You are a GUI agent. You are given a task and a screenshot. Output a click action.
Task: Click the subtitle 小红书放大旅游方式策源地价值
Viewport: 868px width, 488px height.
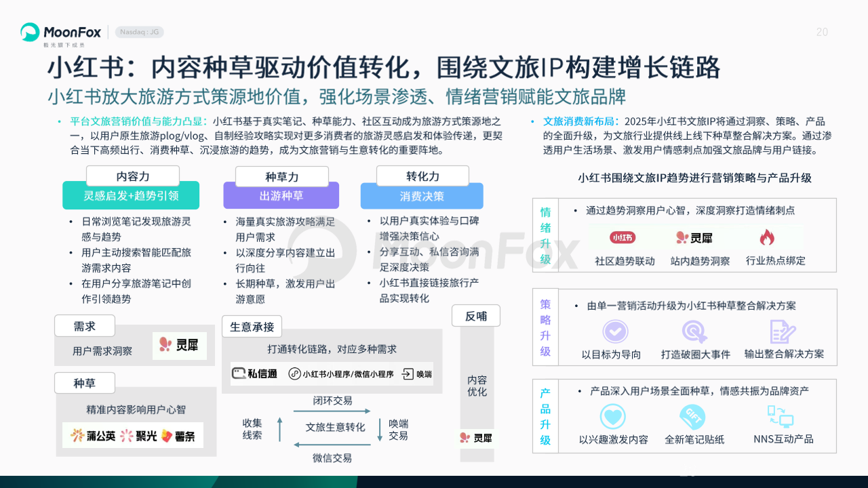(x=336, y=96)
